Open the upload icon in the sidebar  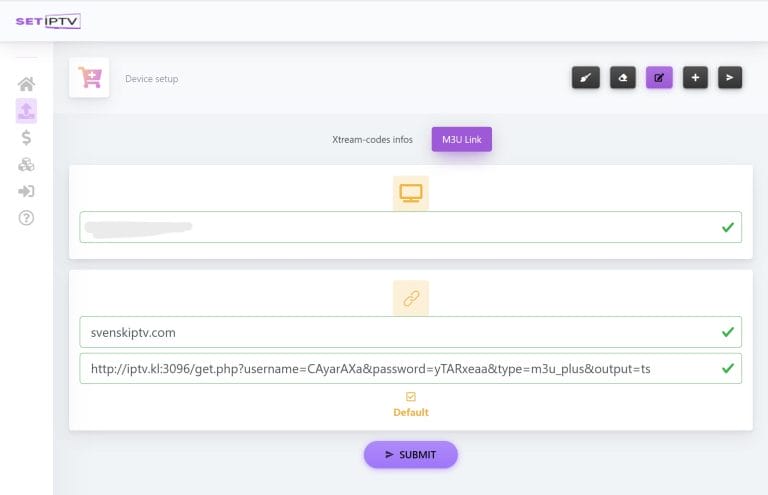27,110
